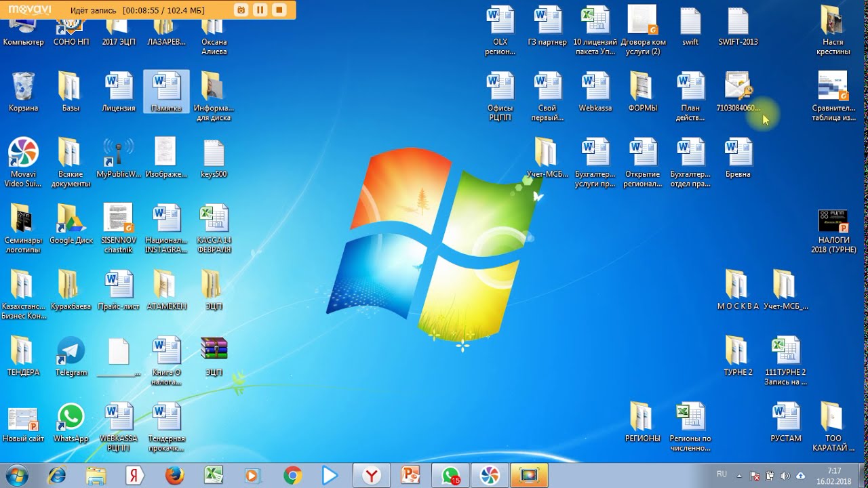Screen dimensions: 868x488
Task: Launch Internet Explorer from taskbar
Action: 58,475
